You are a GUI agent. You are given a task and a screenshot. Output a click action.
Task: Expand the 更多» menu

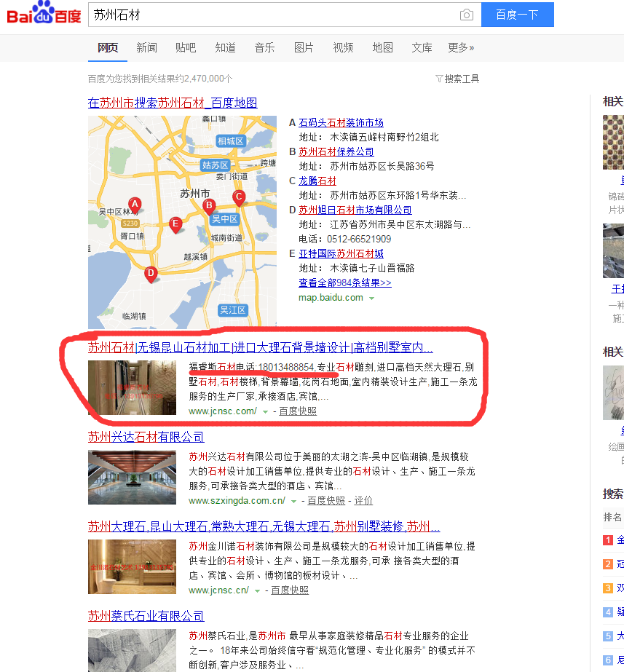[x=461, y=47]
